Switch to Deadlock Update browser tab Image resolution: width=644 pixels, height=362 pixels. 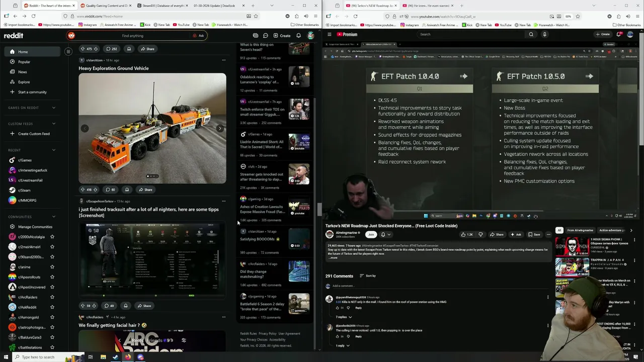pos(214,6)
